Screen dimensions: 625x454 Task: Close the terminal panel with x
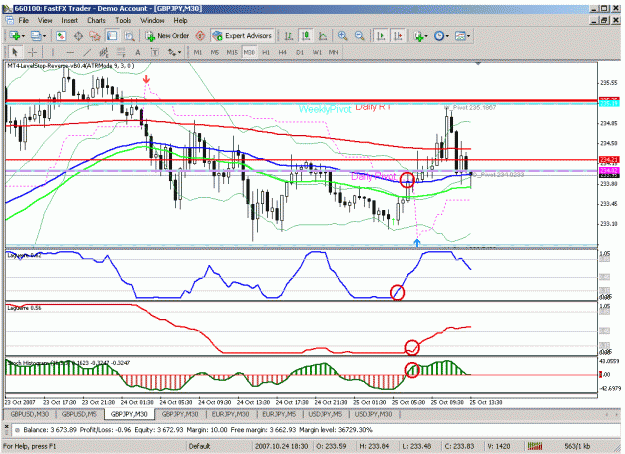coord(6,426)
